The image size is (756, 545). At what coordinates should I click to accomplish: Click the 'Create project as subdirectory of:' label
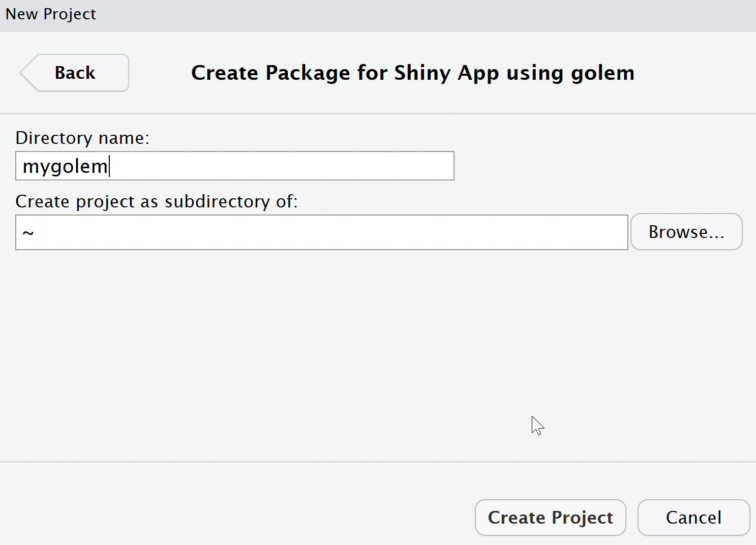pyautogui.click(x=156, y=201)
